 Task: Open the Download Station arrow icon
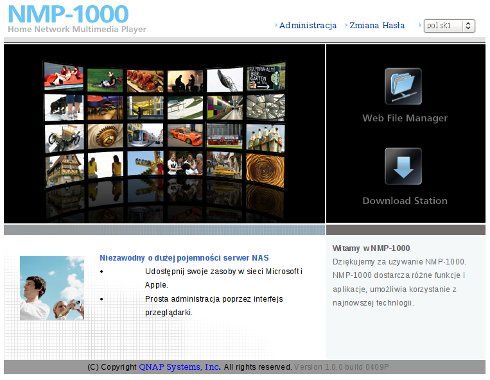[x=403, y=166]
